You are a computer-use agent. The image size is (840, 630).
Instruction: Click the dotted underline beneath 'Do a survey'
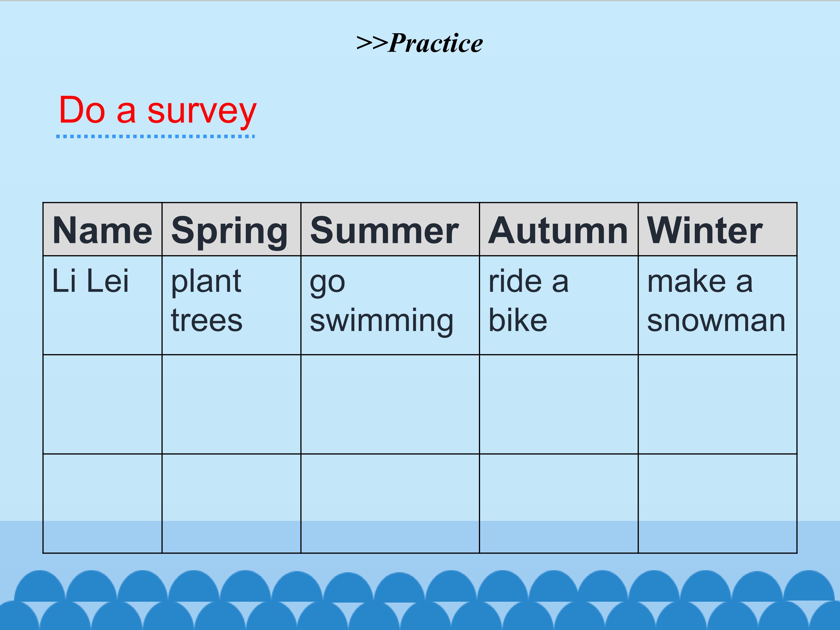click(x=155, y=136)
